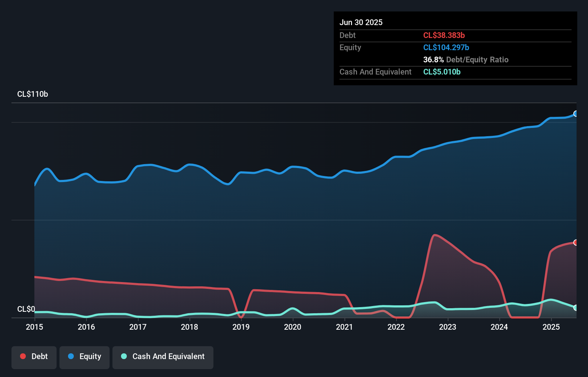Click the CL$104.297b Equity value
588x377 pixels.
coord(446,47)
